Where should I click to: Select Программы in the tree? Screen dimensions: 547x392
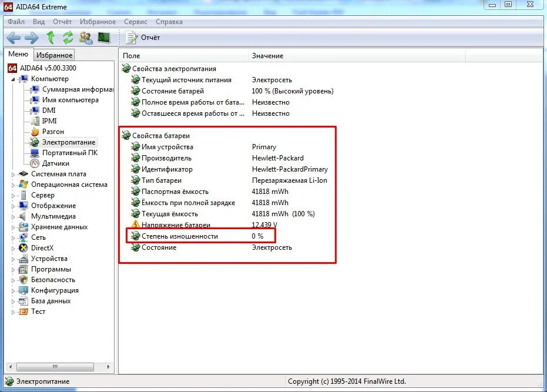(x=51, y=269)
